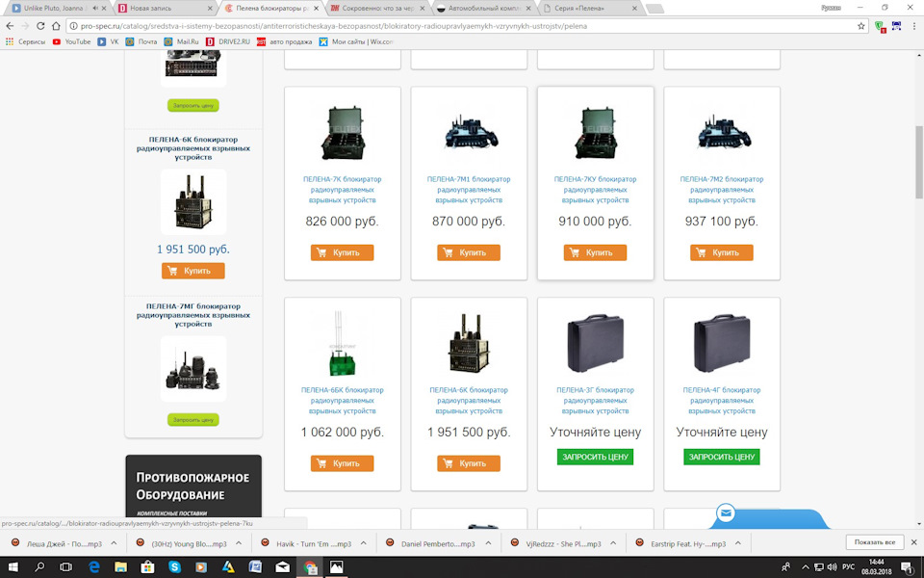
Task: Open the Сервисы apps bookmark
Action: click(x=25, y=41)
